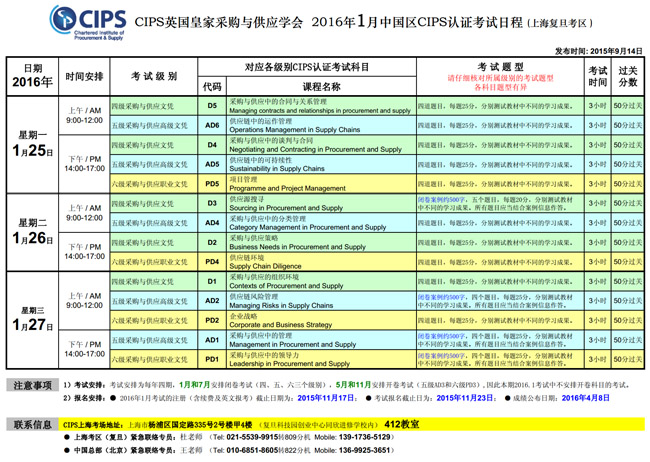Click the registration deadline 2015年11月17日
This screenshot has height=462, width=650.
pyautogui.click(x=325, y=398)
